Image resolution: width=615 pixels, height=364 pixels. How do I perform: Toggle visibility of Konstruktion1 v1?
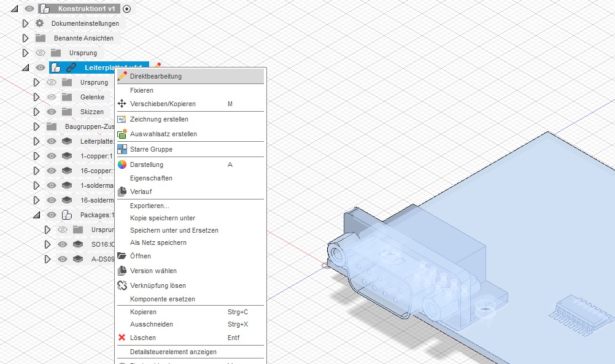tap(29, 9)
